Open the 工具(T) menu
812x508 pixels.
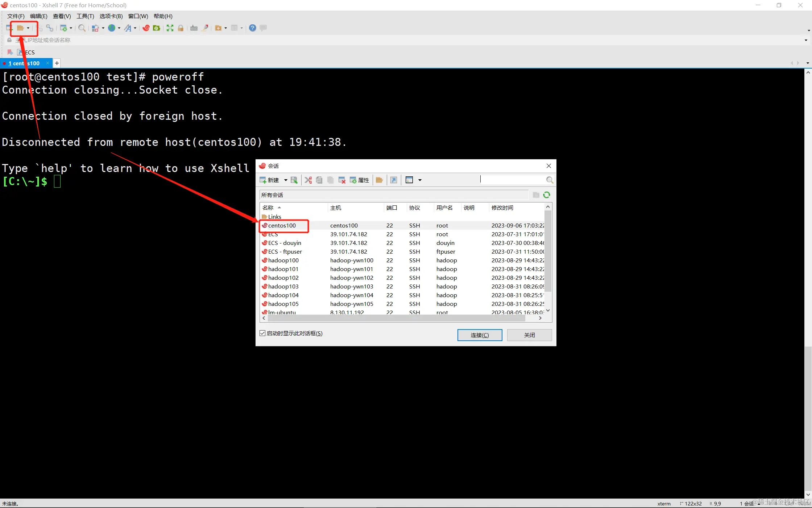(x=85, y=16)
